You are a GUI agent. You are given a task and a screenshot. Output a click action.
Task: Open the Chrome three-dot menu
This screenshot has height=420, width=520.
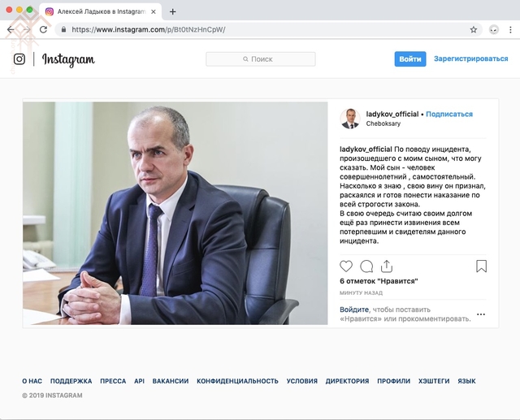click(510, 29)
